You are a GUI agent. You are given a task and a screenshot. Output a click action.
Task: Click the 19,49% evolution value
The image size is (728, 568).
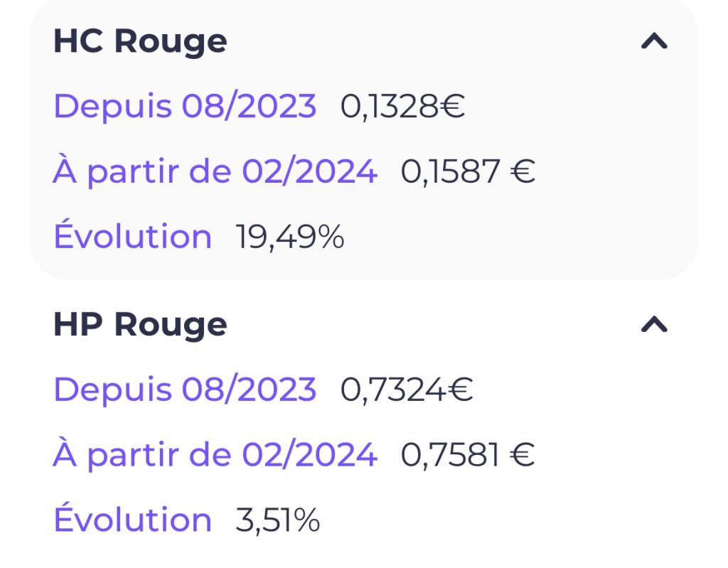(290, 237)
